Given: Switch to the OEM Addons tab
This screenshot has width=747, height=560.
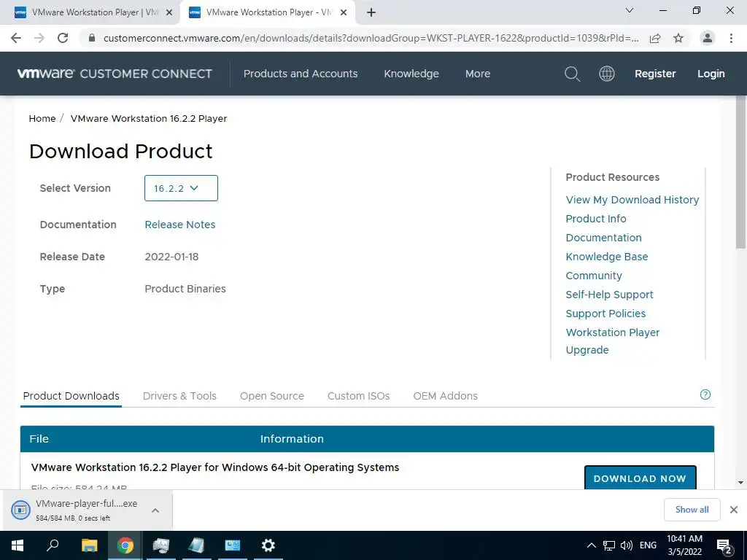Looking at the screenshot, I should coord(445,396).
